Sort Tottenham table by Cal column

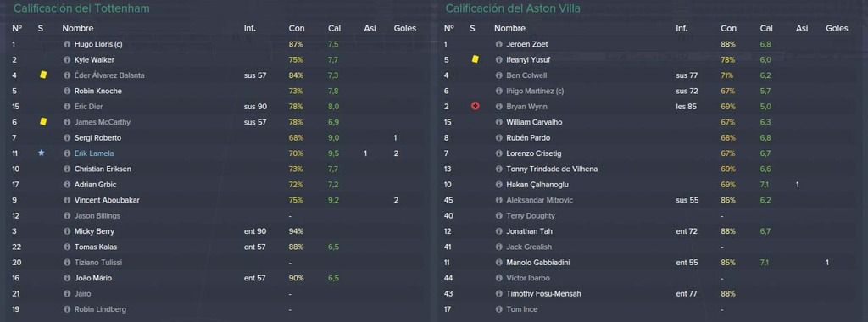coord(334,28)
